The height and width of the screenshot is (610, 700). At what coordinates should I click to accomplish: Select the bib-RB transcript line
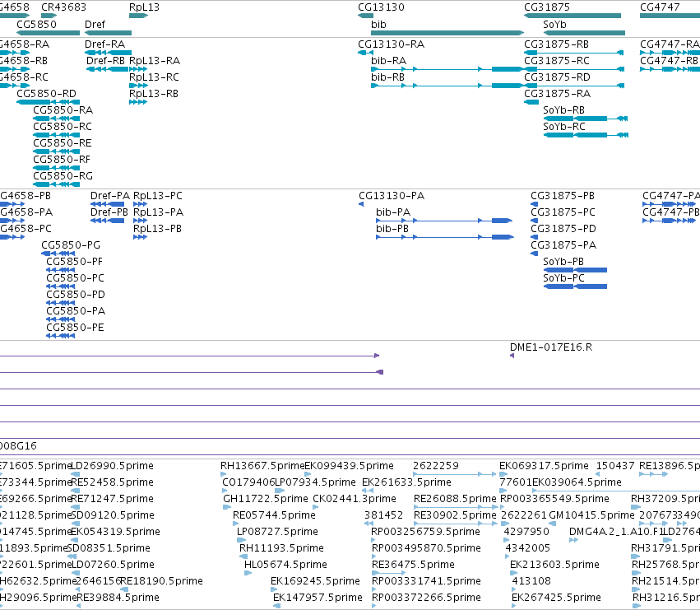(x=447, y=86)
